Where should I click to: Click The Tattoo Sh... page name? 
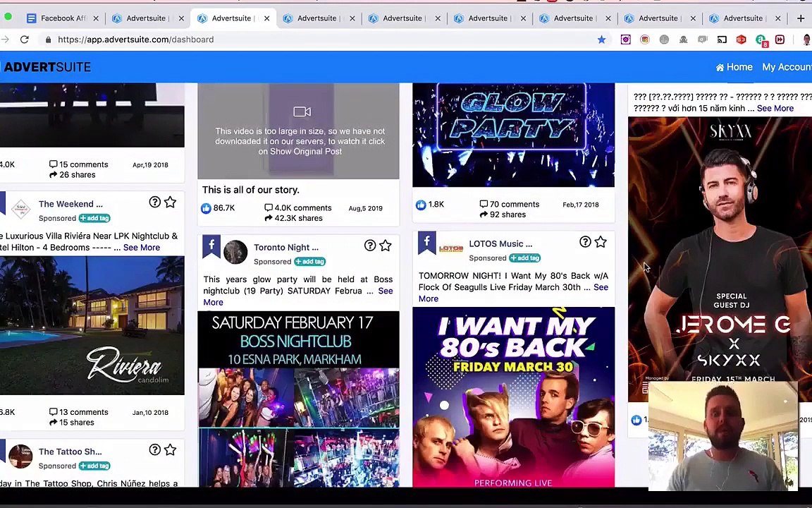[x=70, y=452]
